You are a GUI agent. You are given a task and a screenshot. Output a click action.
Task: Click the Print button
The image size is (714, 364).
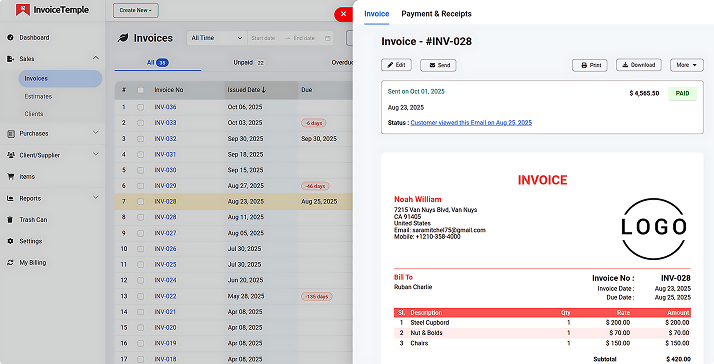click(590, 65)
